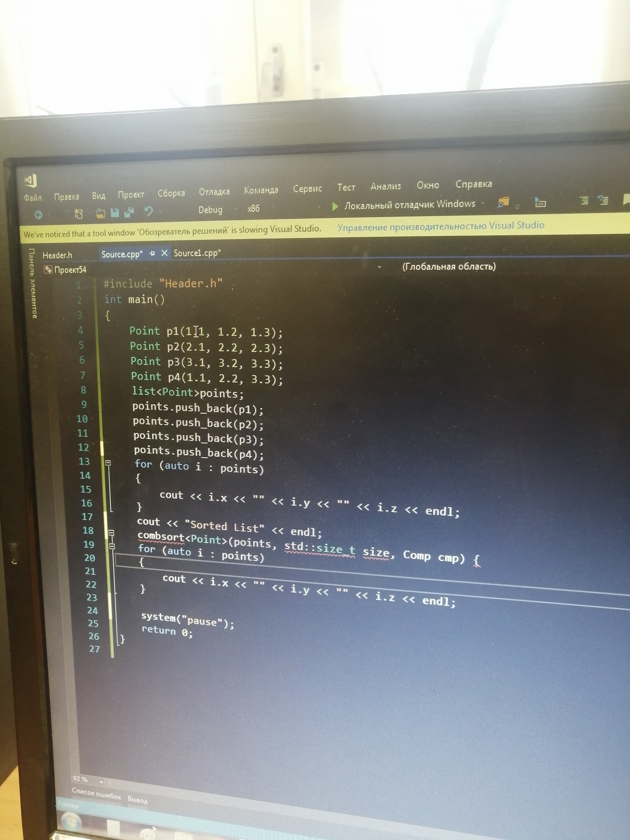Viewport: 630px width, 840px height.
Task: Click the Find in Files folder icon
Action: [504, 203]
